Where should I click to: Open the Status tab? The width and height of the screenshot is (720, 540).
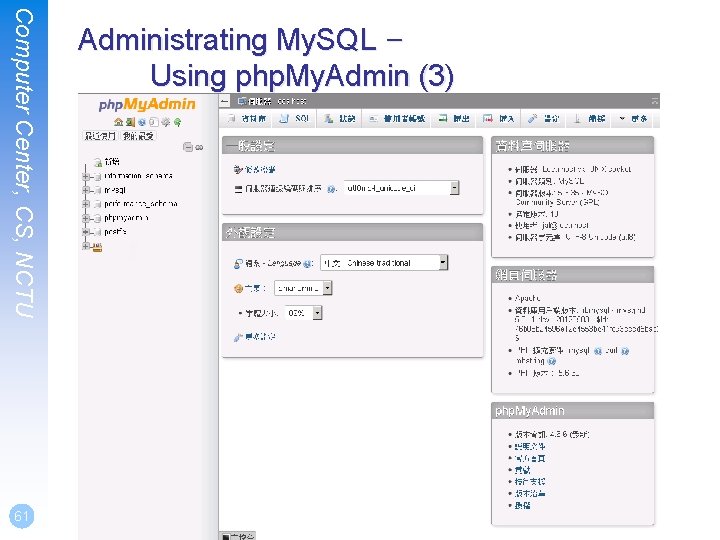[339, 118]
